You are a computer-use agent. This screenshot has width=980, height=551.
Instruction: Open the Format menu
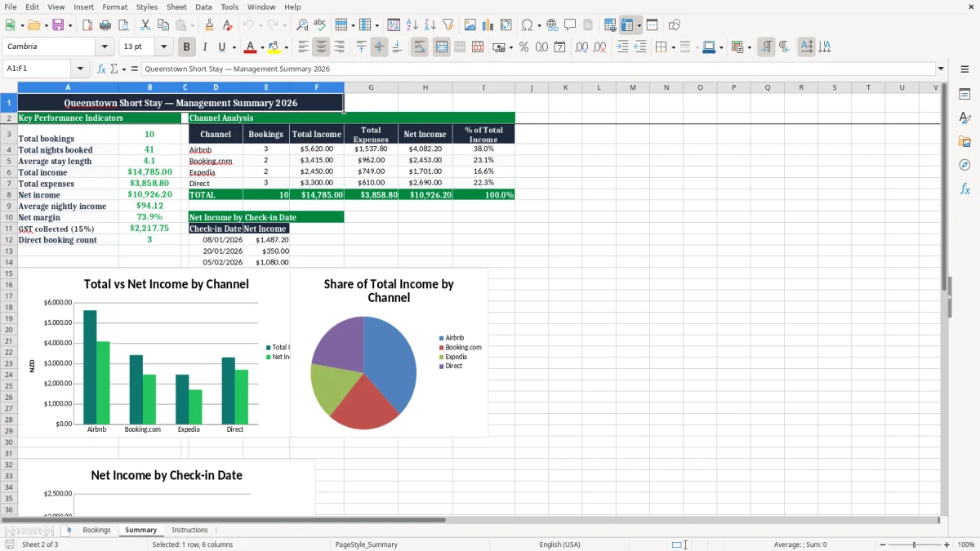coord(114,7)
